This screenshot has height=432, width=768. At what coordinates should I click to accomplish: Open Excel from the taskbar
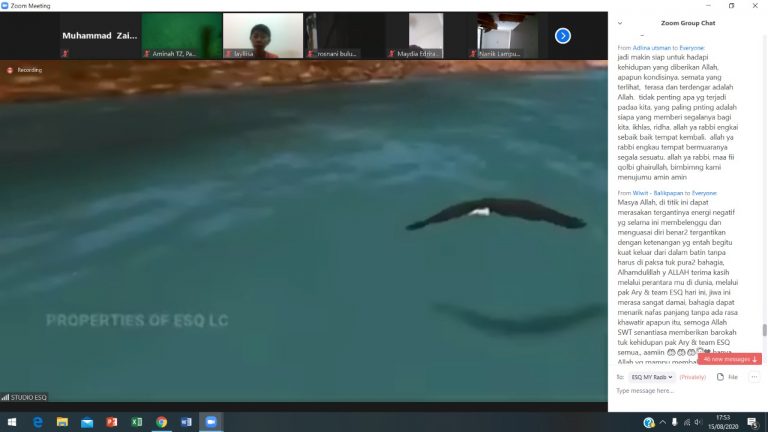(137, 422)
